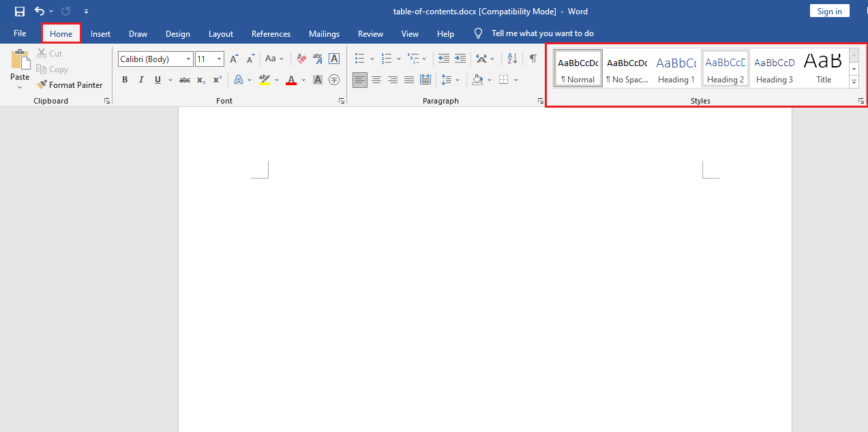Toggle Underline formatting

point(158,80)
